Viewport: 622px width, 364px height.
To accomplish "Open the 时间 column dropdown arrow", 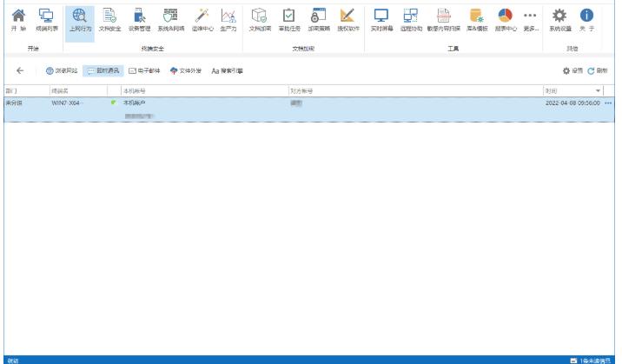I will 598,90.
